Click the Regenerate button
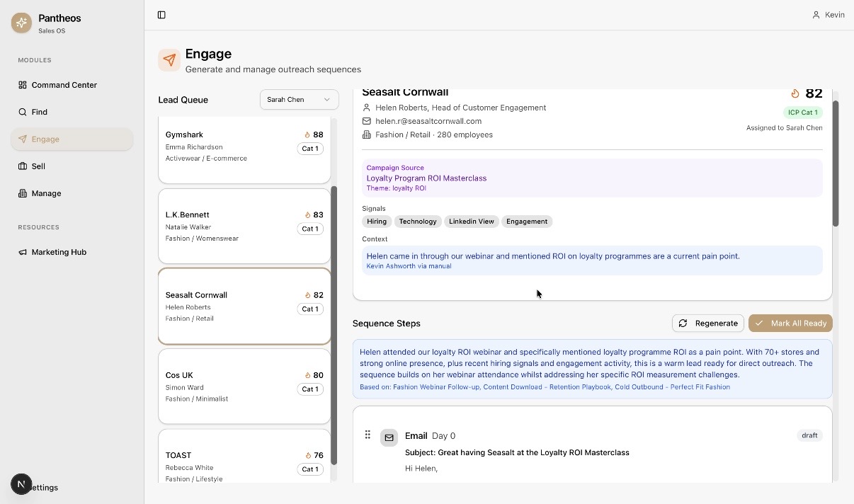This screenshot has width=854, height=504. pos(707,323)
